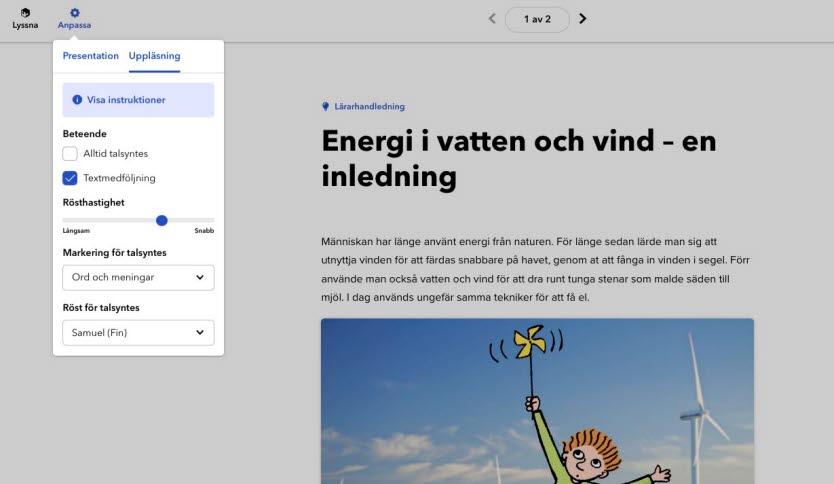Click the Markering för talsyntes label

pos(114,253)
